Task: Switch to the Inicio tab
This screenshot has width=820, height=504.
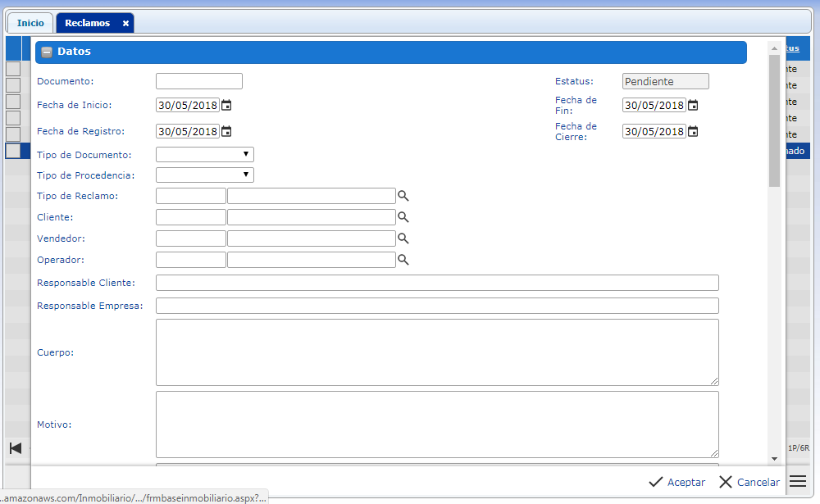Action: pos(30,23)
